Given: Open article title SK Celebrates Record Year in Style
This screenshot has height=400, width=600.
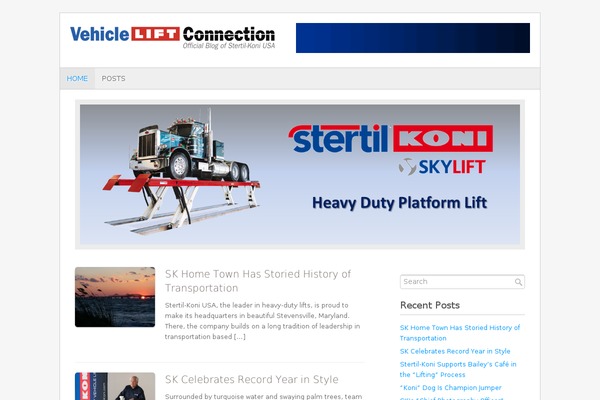Looking at the screenshot, I should pyautogui.click(x=252, y=379).
